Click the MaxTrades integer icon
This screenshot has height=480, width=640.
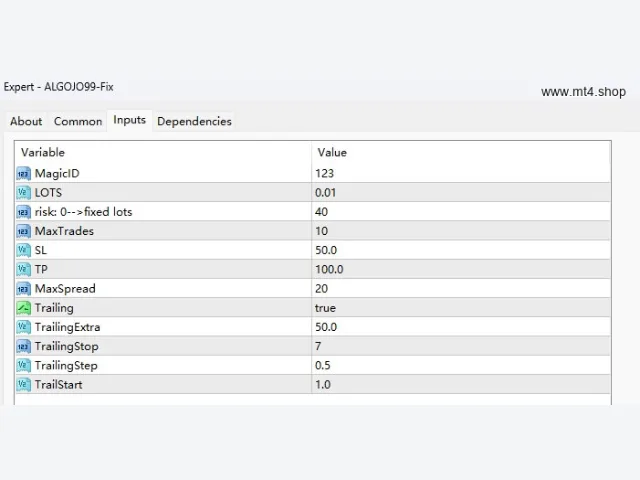[23, 231]
